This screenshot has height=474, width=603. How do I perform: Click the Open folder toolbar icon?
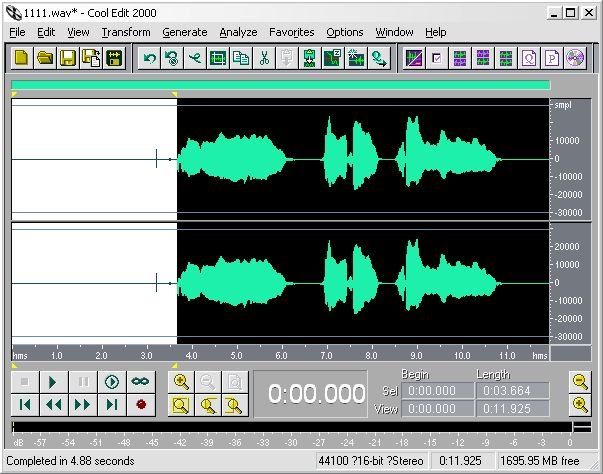click(x=45, y=58)
